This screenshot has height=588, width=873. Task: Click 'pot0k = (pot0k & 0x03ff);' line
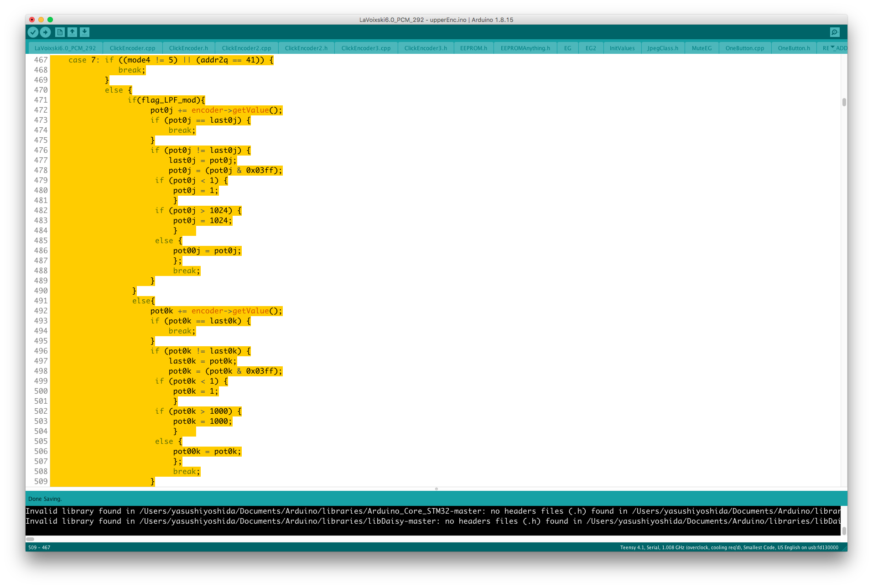[225, 371]
